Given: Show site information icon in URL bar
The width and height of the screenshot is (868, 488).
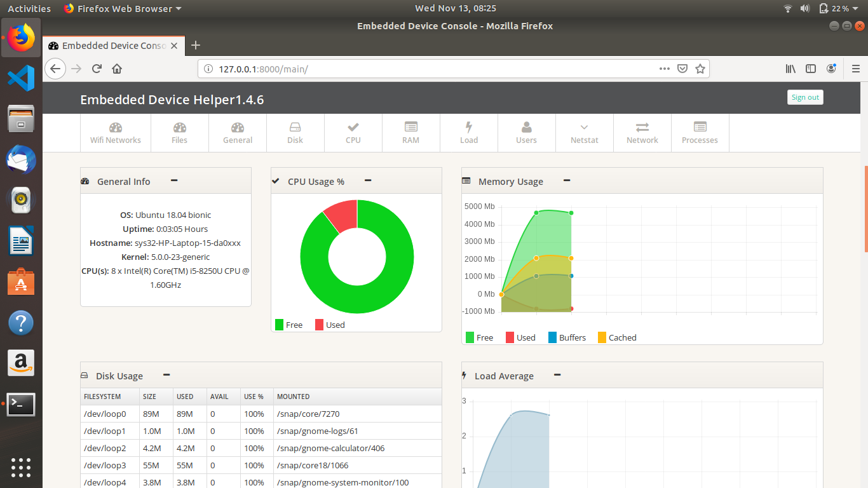Looking at the screenshot, I should 208,69.
